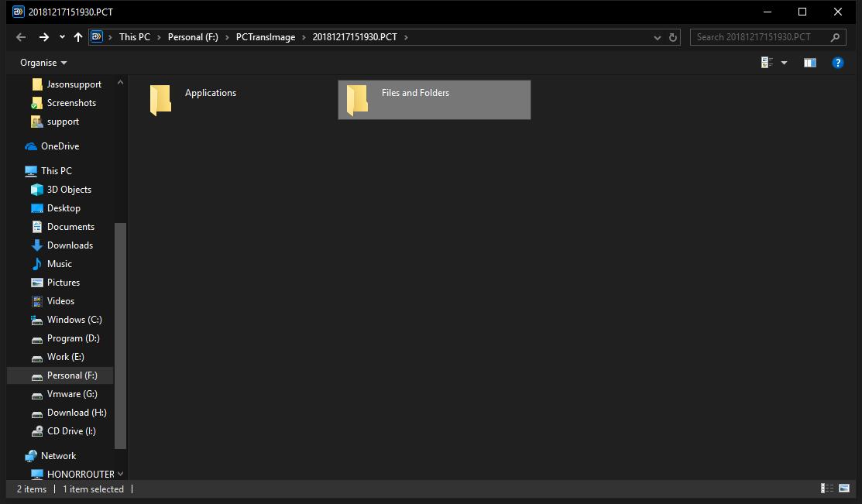Screen dimensions: 862x504
Task: Open Download (H:) drive
Action: (x=69, y=413)
